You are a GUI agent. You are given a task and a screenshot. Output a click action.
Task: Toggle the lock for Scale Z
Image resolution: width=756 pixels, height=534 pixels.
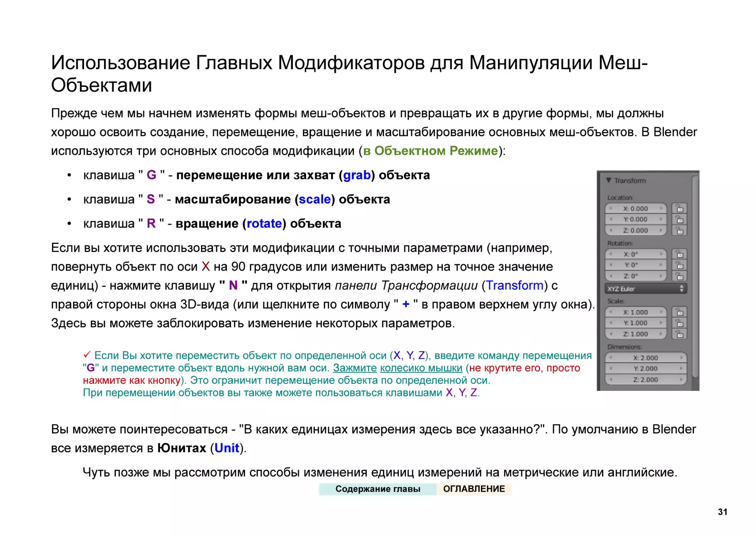pos(679,334)
